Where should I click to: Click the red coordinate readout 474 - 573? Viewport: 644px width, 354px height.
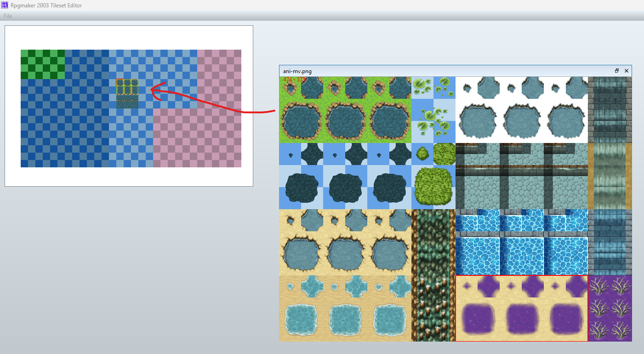coord(294,80)
